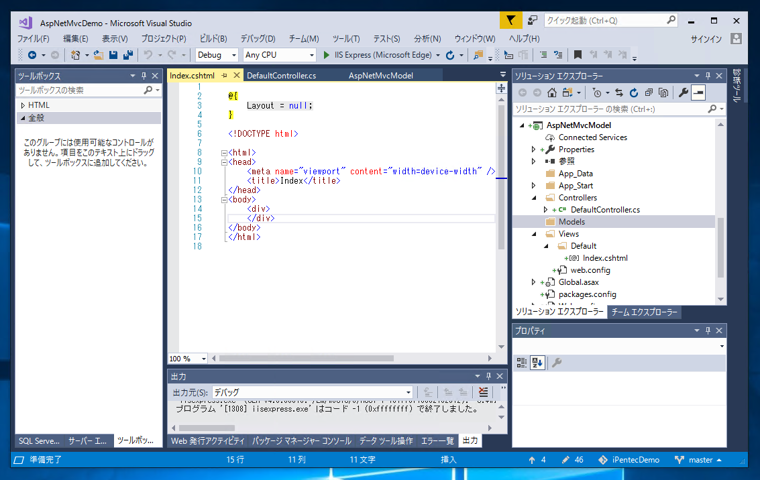Click the yellow notification filter flag icon
Image resolution: width=760 pixels, height=480 pixels.
coord(510,20)
